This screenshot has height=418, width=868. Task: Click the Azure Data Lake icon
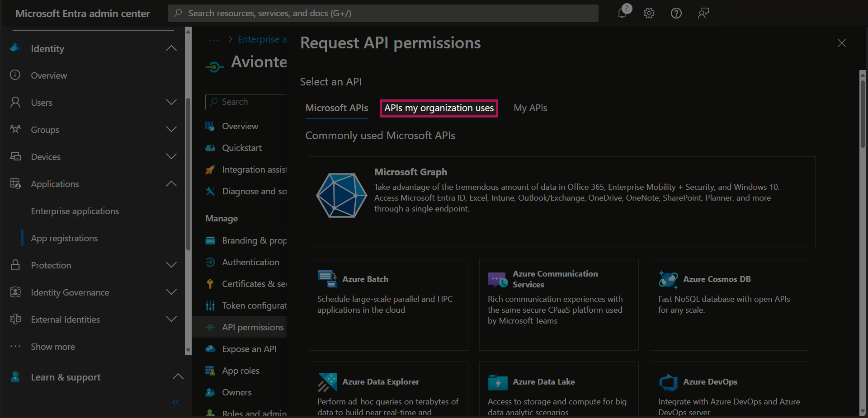coord(498,382)
